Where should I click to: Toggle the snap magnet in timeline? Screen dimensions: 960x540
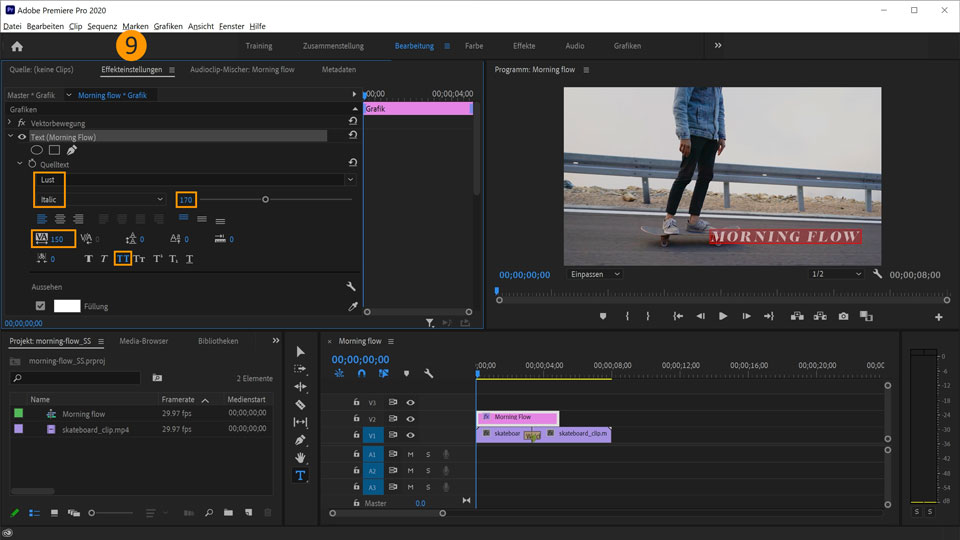(x=361, y=373)
